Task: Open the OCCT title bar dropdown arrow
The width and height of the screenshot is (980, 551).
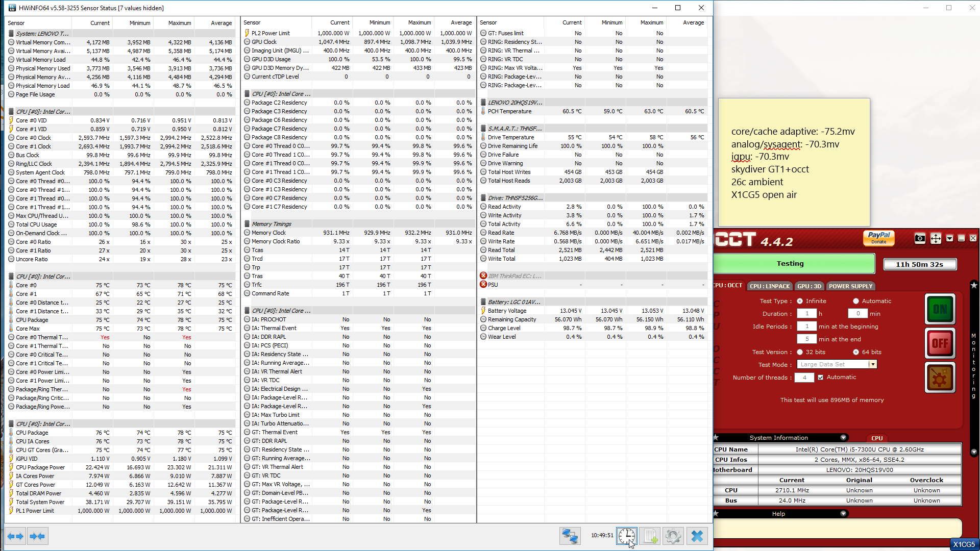Action: coord(949,238)
